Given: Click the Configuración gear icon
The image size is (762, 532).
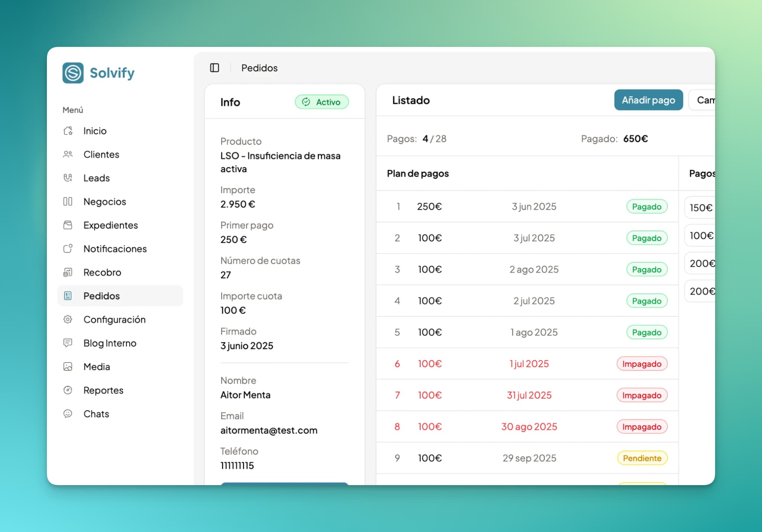Looking at the screenshot, I should [x=68, y=320].
